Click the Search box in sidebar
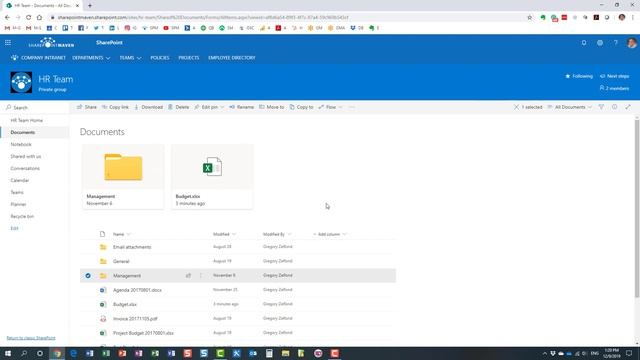Image resolution: width=640 pixels, height=360 pixels. (35, 107)
